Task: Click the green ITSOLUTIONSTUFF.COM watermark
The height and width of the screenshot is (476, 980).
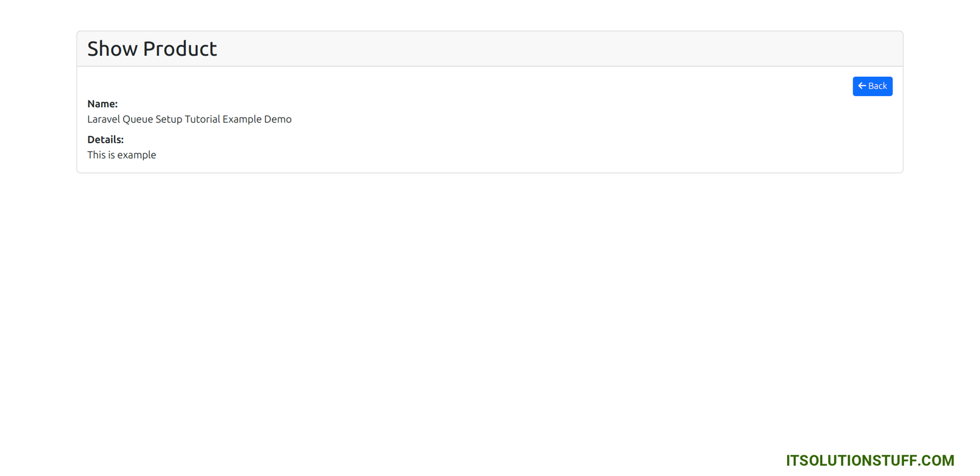Action: pyautogui.click(x=870, y=461)
